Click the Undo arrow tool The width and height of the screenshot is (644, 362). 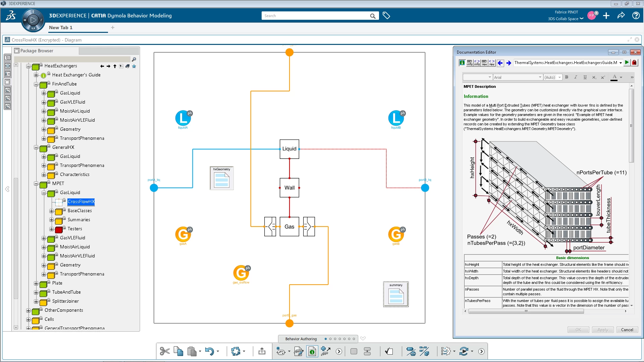(x=210, y=351)
